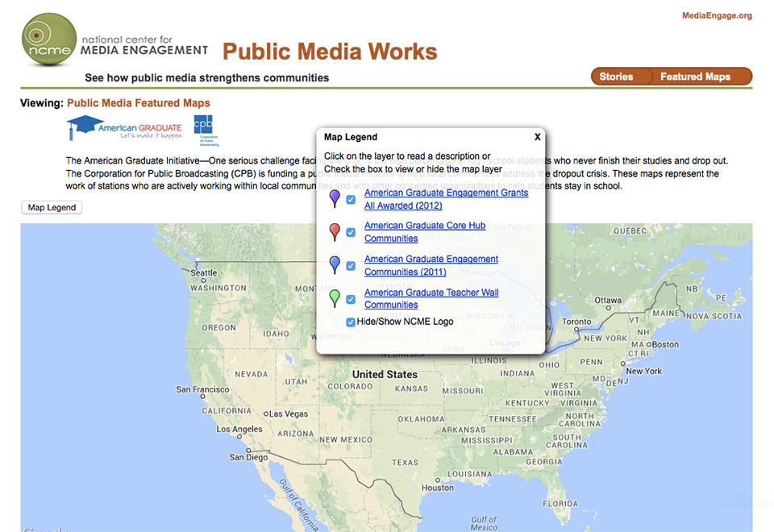Disable the Engagement Communities 2011 layer
The image size is (774, 532).
click(x=350, y=264)
